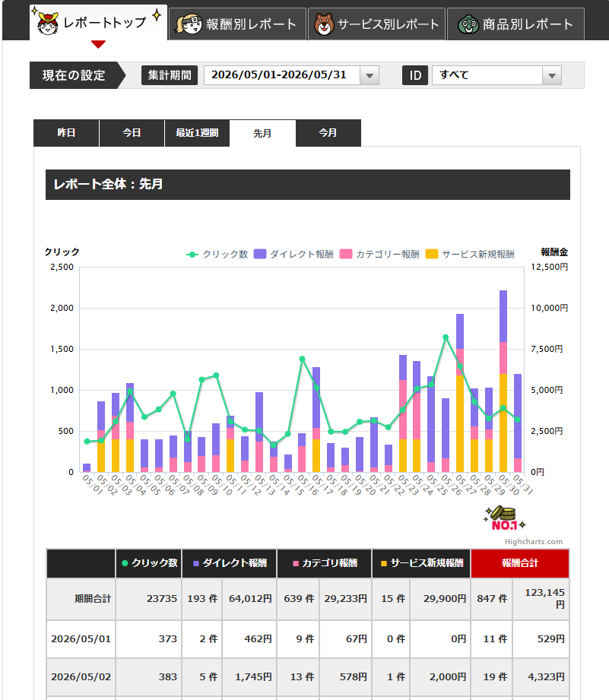
Task: Click the ダイレクト報酬 table column header
Action: tap(230, 563)
